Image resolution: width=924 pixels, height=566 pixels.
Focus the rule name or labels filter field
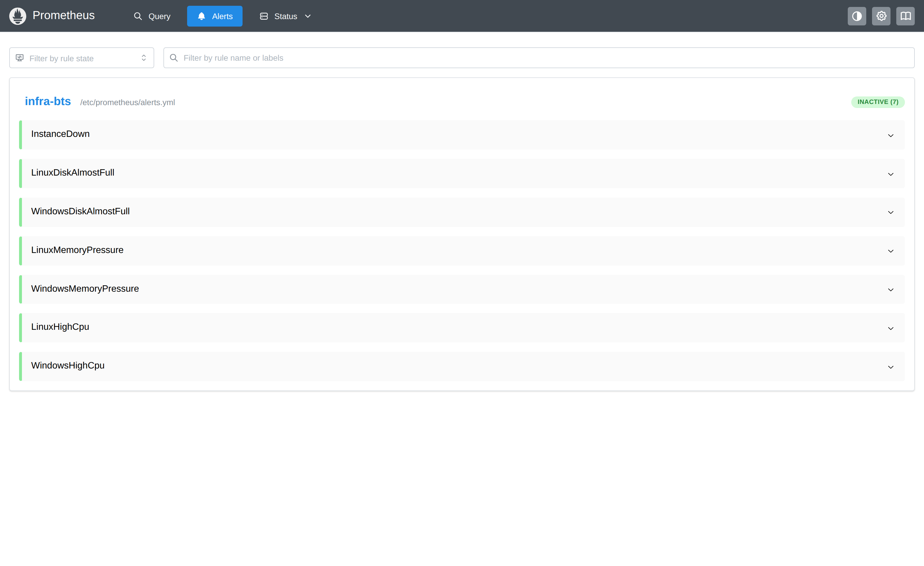pyautogui.click(x=539, y=58)
